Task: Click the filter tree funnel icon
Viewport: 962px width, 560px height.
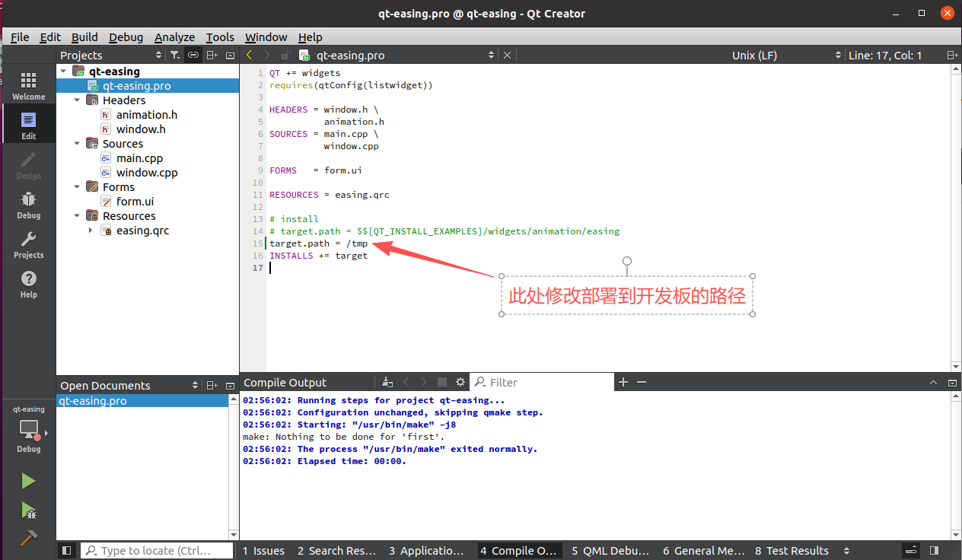Action: click(x=175, y=55)
